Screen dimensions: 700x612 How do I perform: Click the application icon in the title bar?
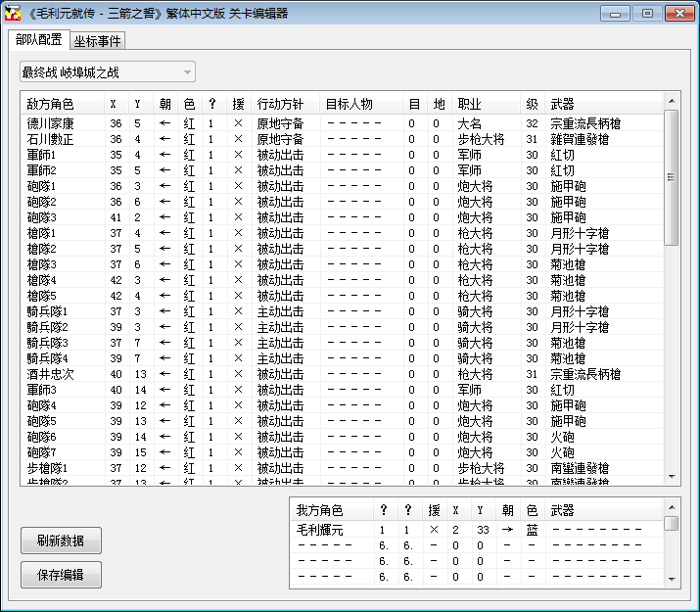pyautogui.click(x=13, y=14)
